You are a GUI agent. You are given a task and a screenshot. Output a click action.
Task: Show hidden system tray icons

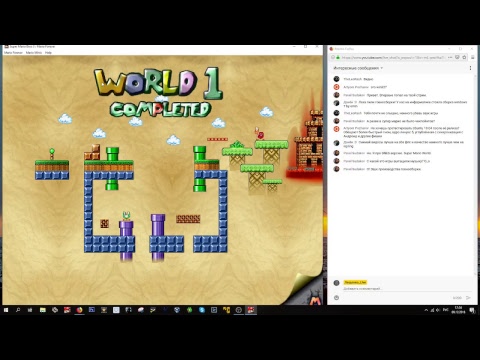(426, 310)
